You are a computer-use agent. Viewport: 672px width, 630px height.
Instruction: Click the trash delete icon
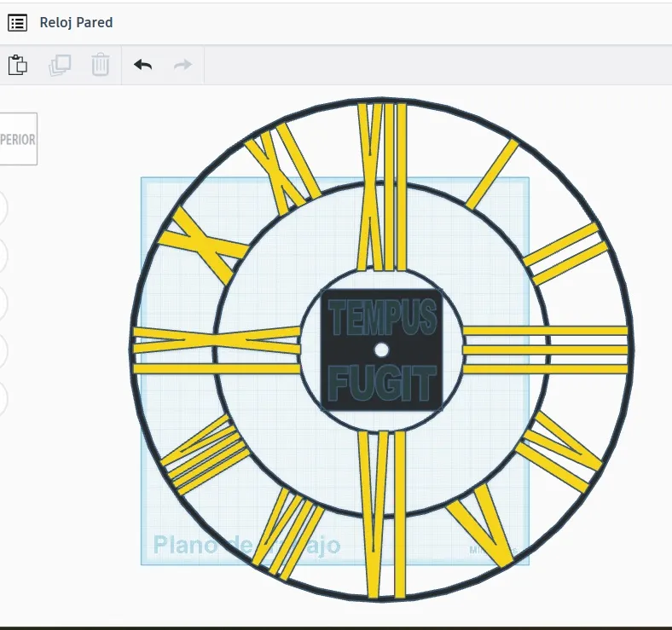tap(101, 65)
